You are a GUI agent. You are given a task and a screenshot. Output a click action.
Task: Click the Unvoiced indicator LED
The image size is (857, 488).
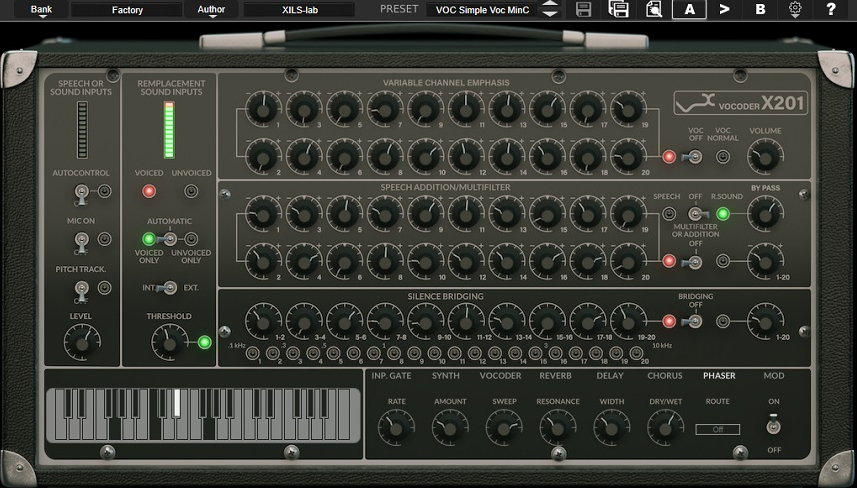[191, 191]
